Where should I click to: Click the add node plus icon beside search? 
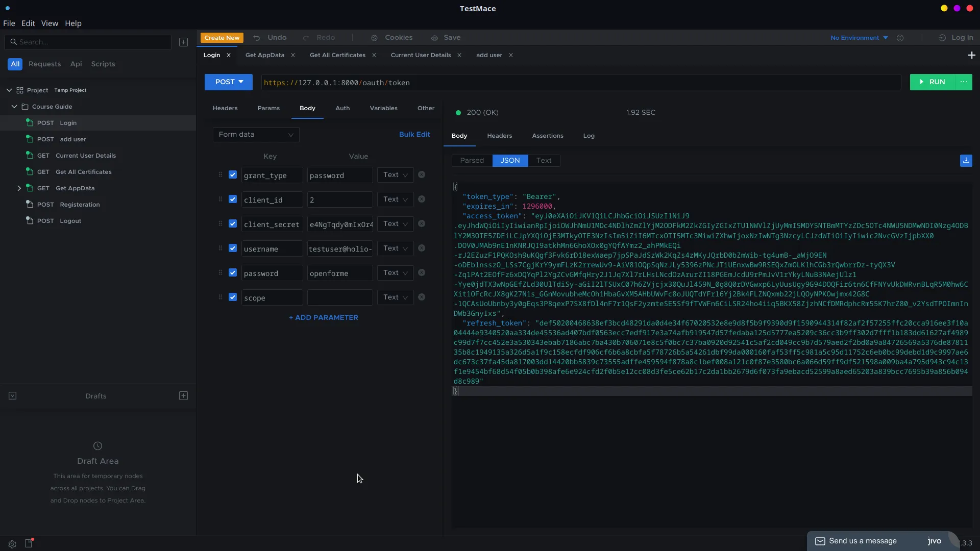183,42
